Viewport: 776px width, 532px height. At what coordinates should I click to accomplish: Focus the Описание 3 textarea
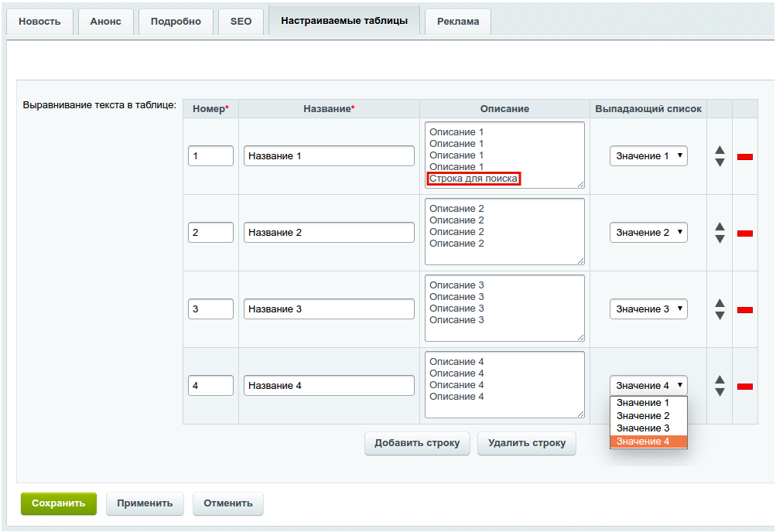click(504, 308)
